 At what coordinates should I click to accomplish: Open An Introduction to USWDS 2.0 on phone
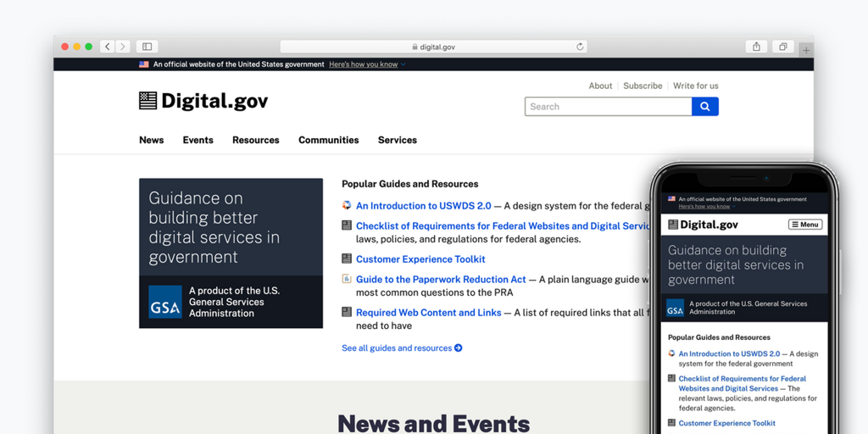pyautogui.click(x=729, y=353)
